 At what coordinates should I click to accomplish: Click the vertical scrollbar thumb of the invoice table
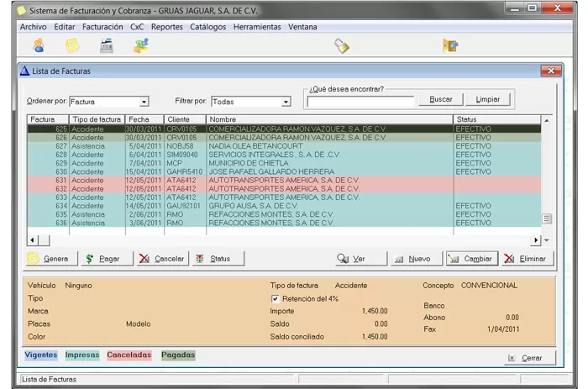(547, 218)
